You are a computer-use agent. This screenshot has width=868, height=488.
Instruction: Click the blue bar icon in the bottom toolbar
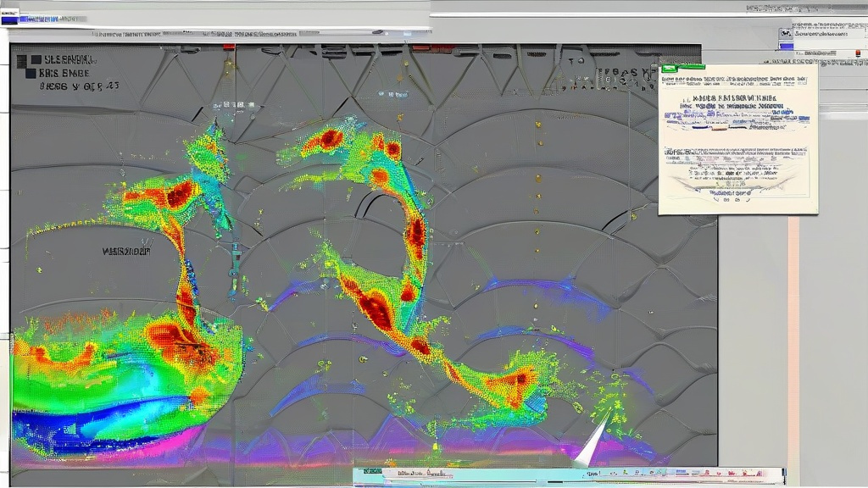pos(682,472)
